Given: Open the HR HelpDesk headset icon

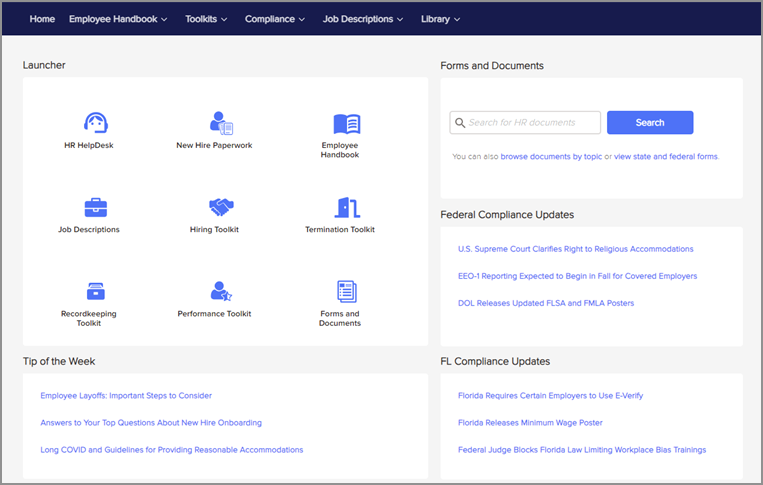Looking at the screenshot, I should coord(96,123).
